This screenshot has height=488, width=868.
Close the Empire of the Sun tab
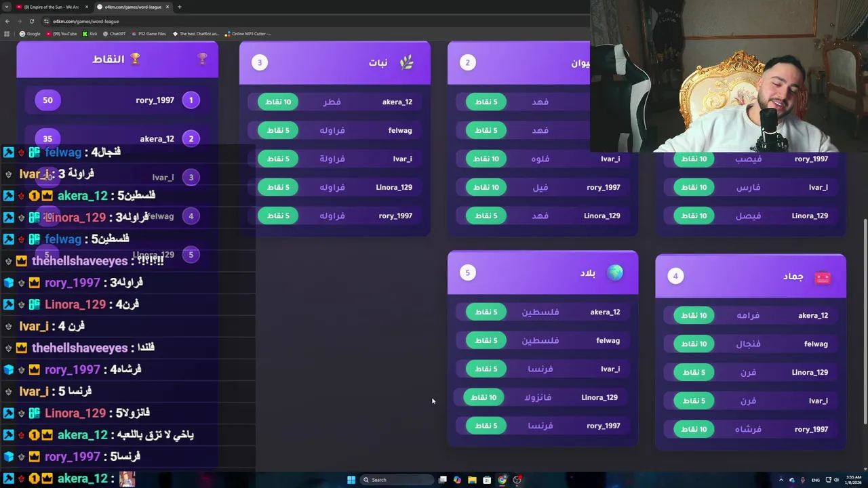coord(87,7)
